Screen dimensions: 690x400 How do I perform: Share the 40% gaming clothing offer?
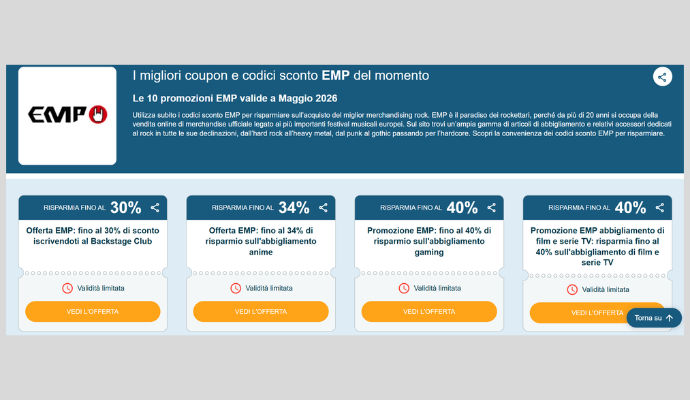click(492, 208)
